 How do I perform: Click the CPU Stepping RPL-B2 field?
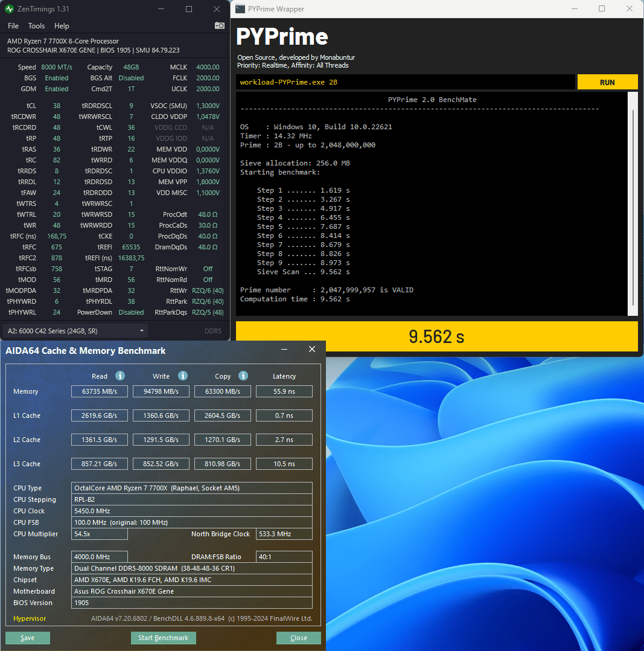(x=192, y=499)
